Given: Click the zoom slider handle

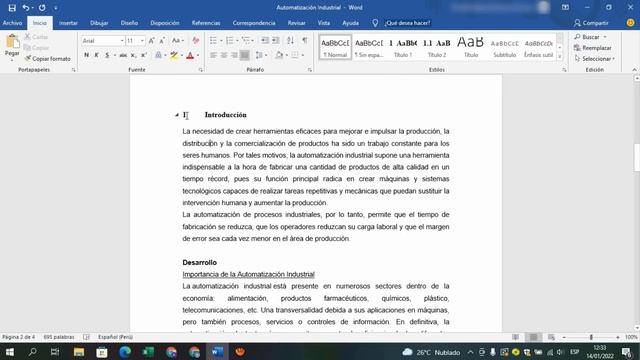Looking at the screenshot, I should (x=591, y=337).
